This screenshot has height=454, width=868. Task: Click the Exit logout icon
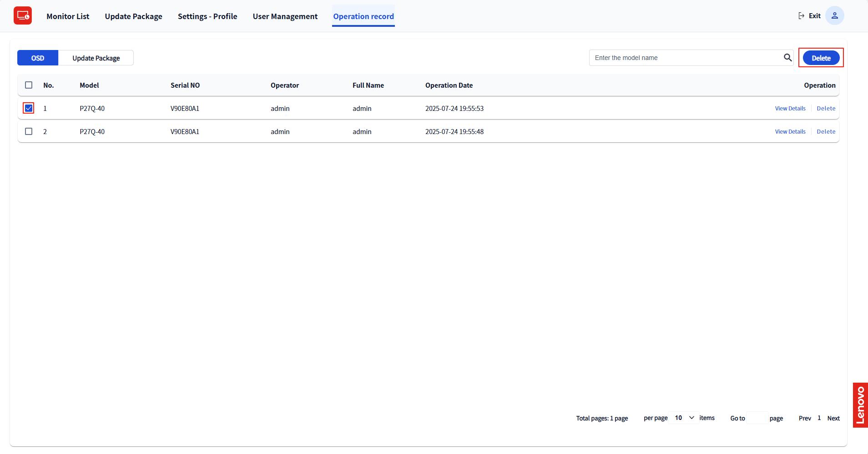pyautogui.click(x=802, y=16)
